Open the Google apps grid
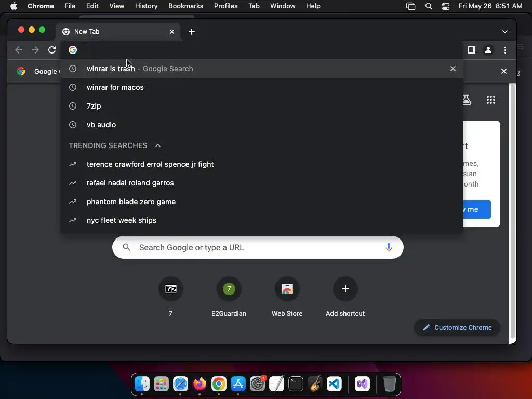The image size is (532, 399). [x=491, y=100]
